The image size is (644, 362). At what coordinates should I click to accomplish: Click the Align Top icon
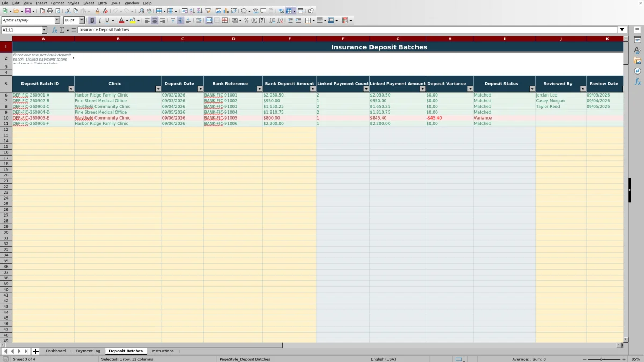tap(173, 20)
